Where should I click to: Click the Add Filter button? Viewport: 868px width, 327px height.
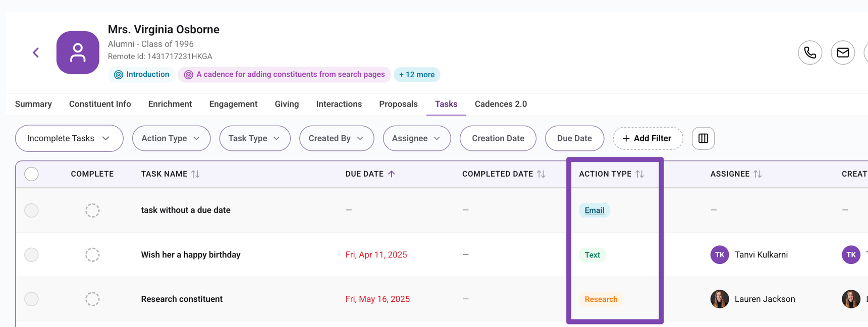tap(647, 138)
